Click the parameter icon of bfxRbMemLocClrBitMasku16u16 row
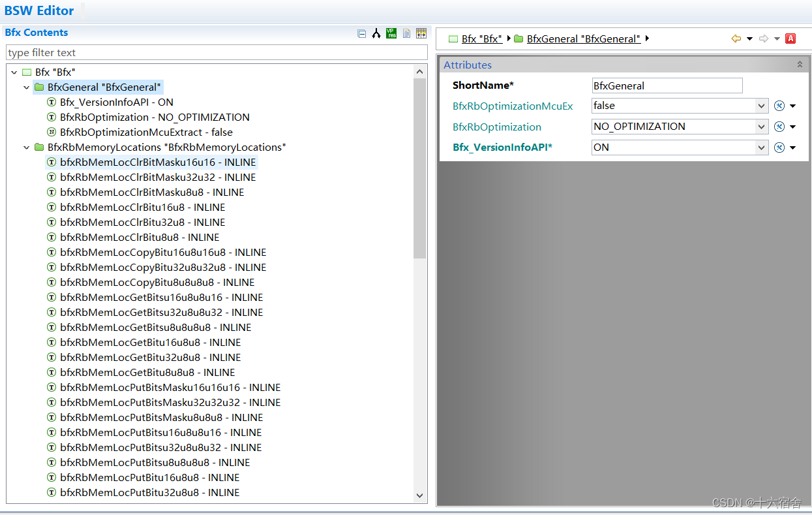 pos(52,162)
